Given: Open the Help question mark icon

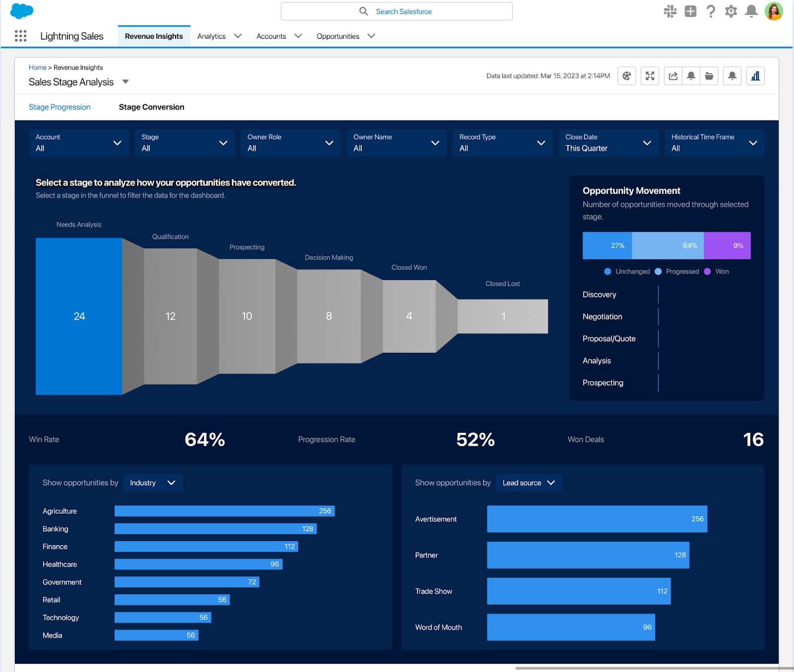Looking at the screenshot, I should 711,11.
